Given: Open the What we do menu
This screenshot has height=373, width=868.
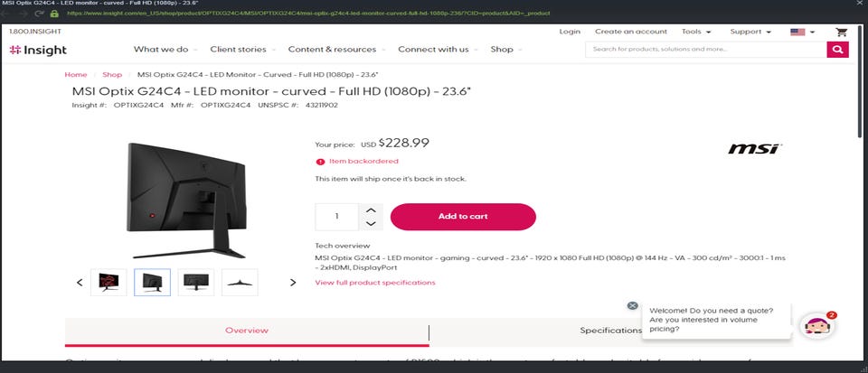Looking at the screenshot, I should (x=165, y=49).
